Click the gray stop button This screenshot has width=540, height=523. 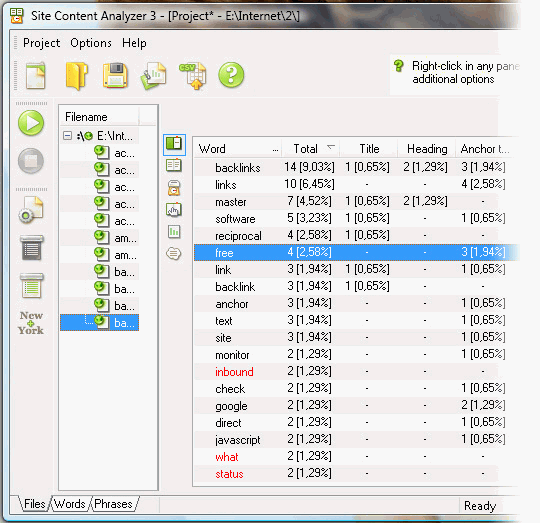click(x=31, y=161)
